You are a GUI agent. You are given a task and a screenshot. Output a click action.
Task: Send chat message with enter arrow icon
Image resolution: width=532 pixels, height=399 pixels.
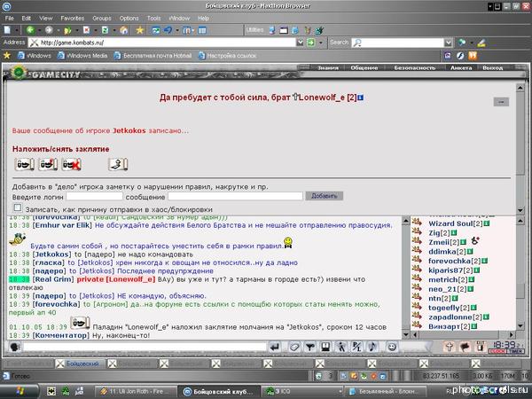tap(275, 347)
